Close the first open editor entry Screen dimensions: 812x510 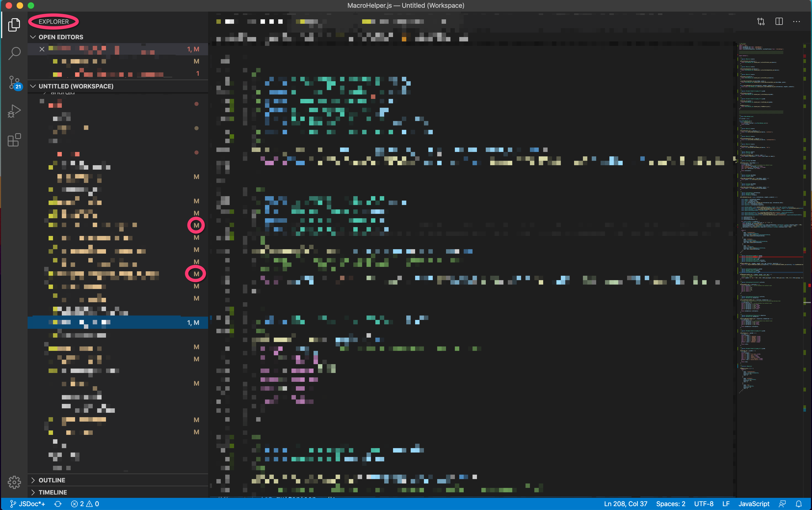pos(42,49)
